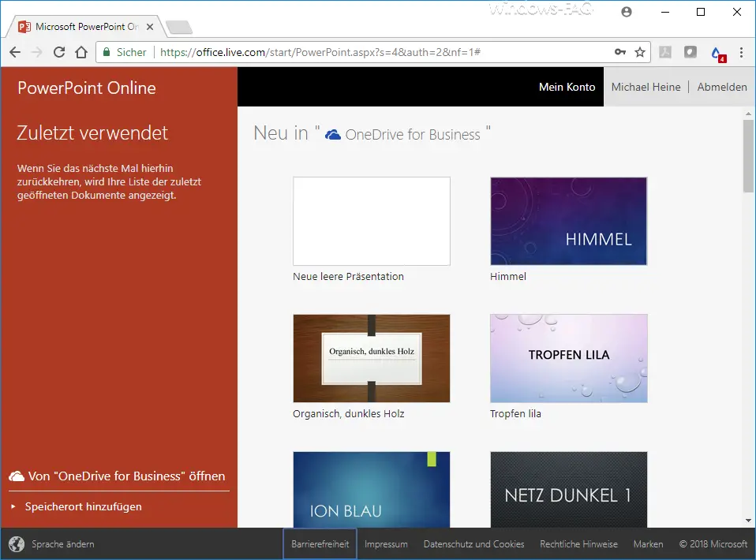The height and width of the screenshot is (560, 756).
Task: Click the OneDrive cloud icon in sidebar
Action: point(17,476)
